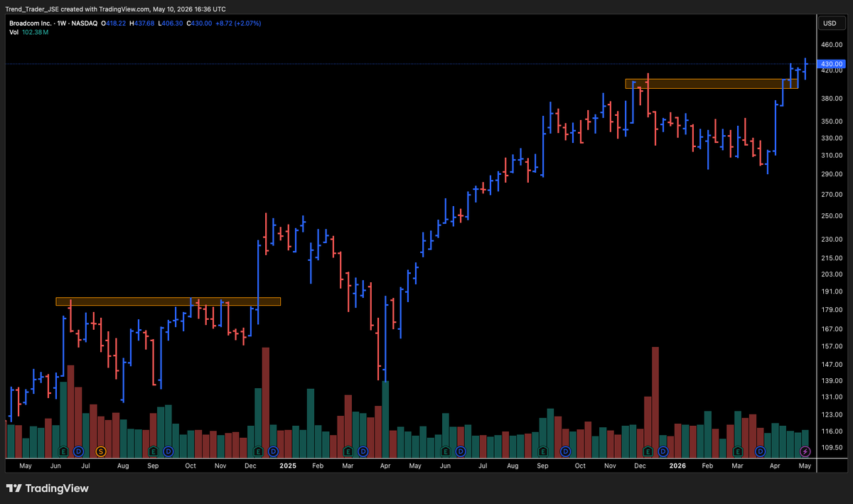Click the earnings marker near June 2025
Viewport: 853px width, 504px height.
445,451
